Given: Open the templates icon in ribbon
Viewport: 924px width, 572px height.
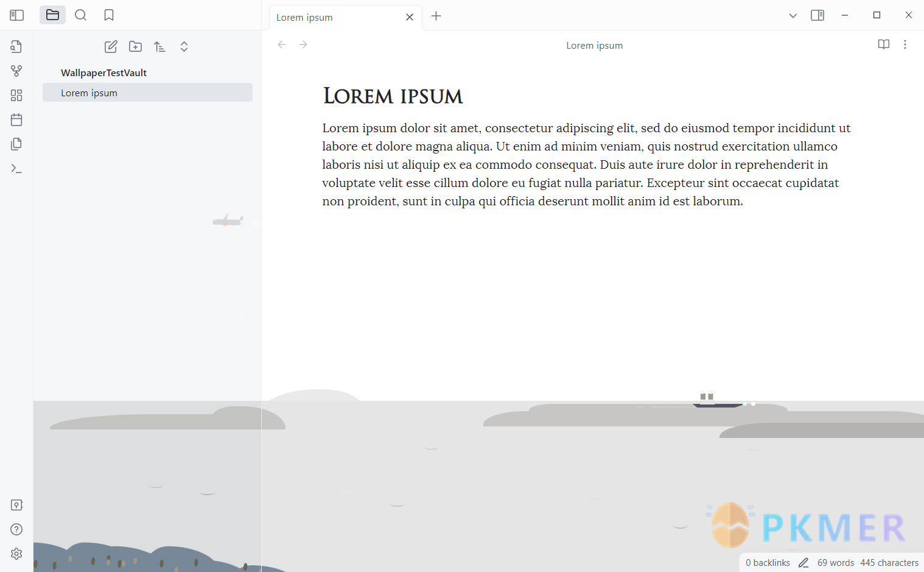Looking at the screenshot, I should [x=16, y=144].
